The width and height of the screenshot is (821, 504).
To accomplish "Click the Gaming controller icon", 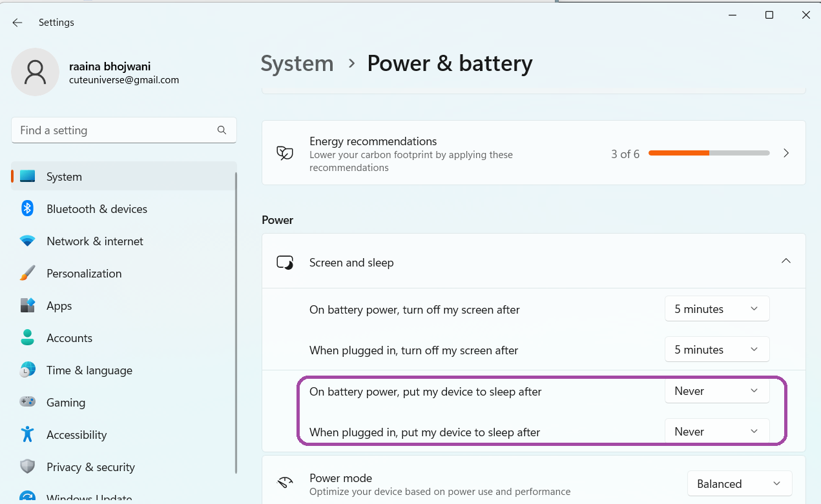I will click(27, 402).
